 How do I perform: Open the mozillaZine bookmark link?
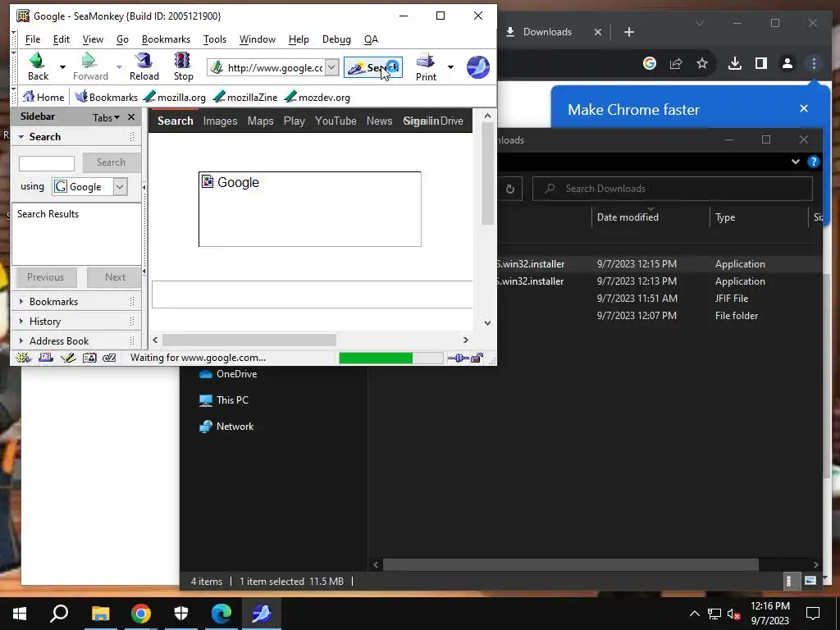pyautogui.click(x=244, y=97)
